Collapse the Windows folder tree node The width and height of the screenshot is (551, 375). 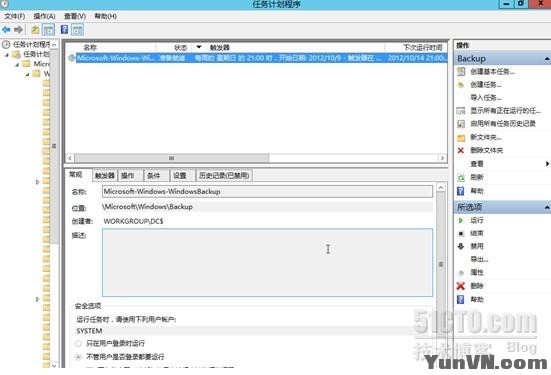pos(27,74)
